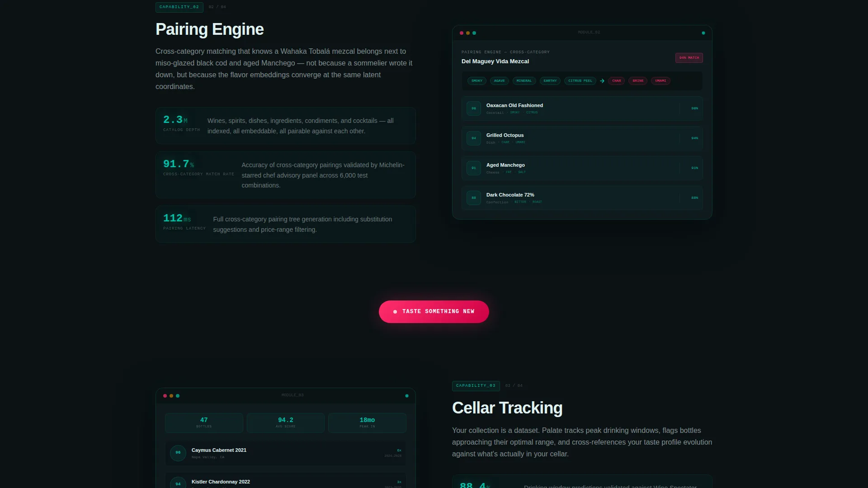Image resolution: width=868 pixels, height=488 pixels.
Task: Click the green dot in MODULE_03 window
Action: coord(178,396)
